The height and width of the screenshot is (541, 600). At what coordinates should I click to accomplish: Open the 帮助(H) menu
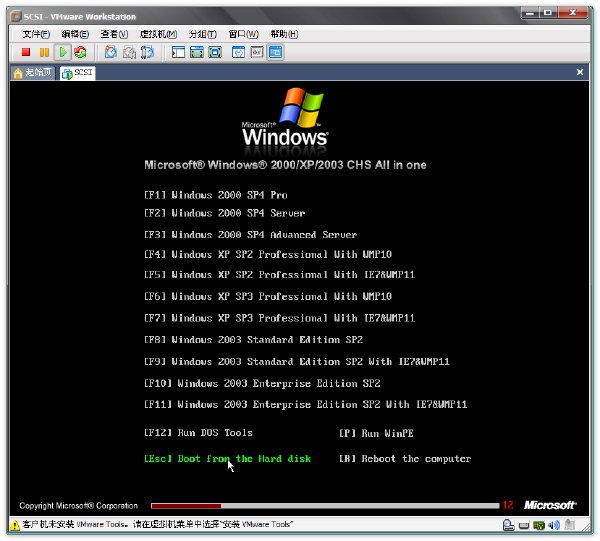coord(284,34)
